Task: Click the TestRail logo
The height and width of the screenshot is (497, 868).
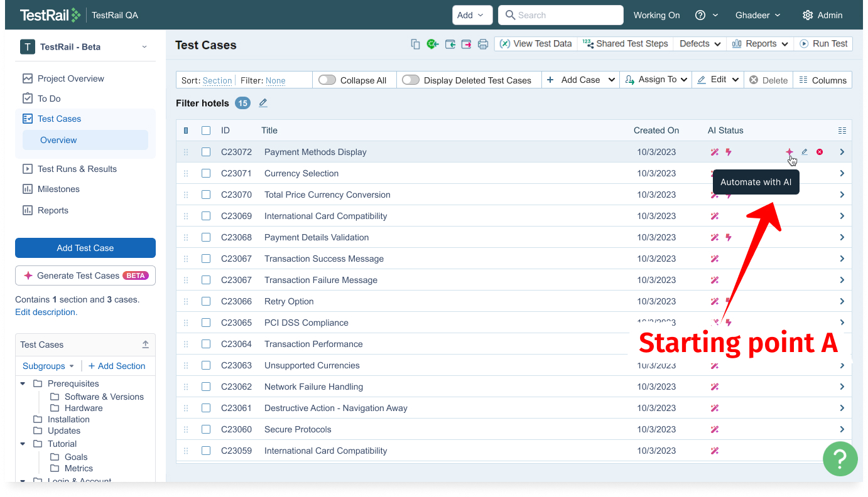Action: point(50,15)
